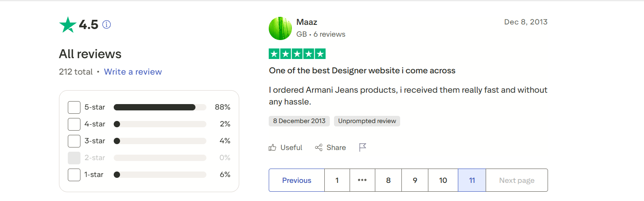The width and height of the screenshot is (644, 201).
Task: Jump to page 10 of reviews
Action: point(443,180)
